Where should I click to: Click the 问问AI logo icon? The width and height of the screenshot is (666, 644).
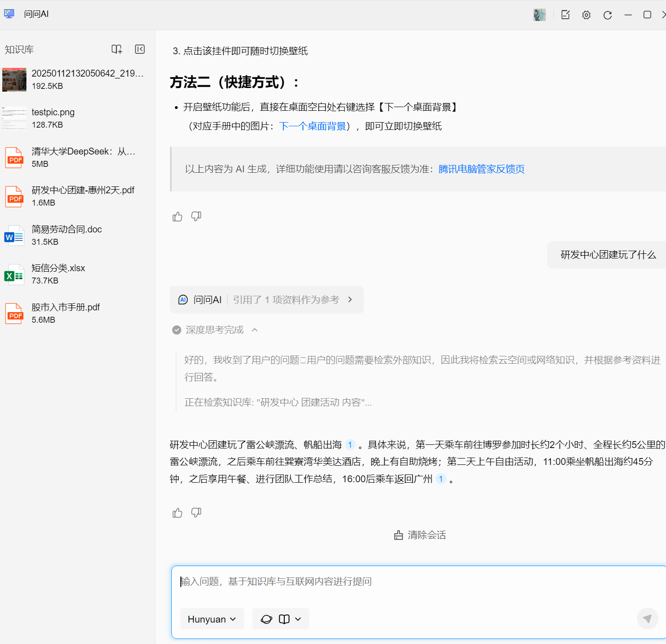(9, 13)
